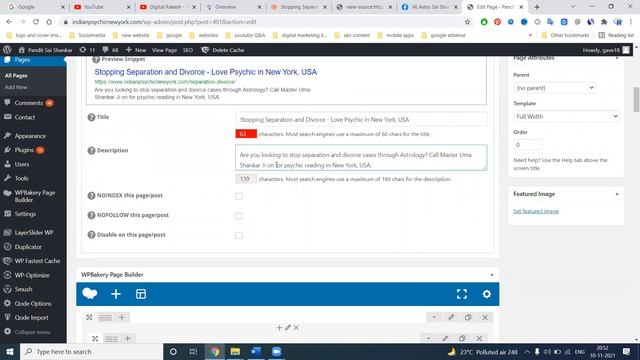Screen dimensions: 640x360
Task: Open the Template dropdown showing Full Width
Action: [566, 116]
